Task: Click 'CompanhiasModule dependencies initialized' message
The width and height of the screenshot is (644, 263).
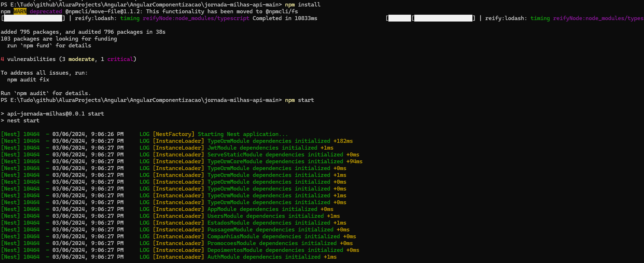Action: [x=274, y=236]
